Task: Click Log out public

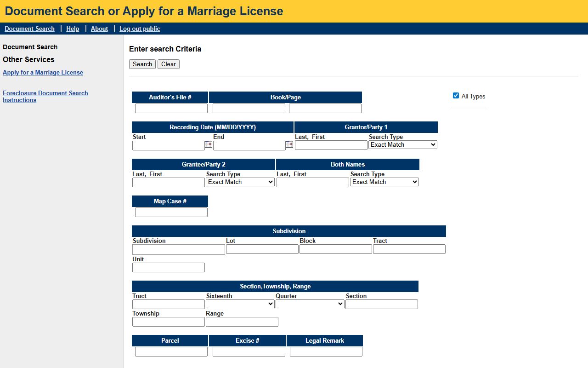Action: tap(140, 29)
